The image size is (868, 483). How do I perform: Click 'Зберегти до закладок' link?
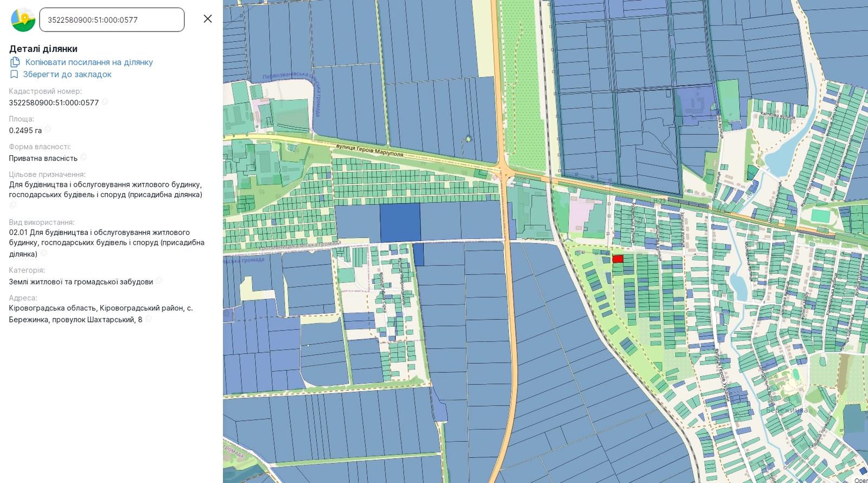(67, 74)
